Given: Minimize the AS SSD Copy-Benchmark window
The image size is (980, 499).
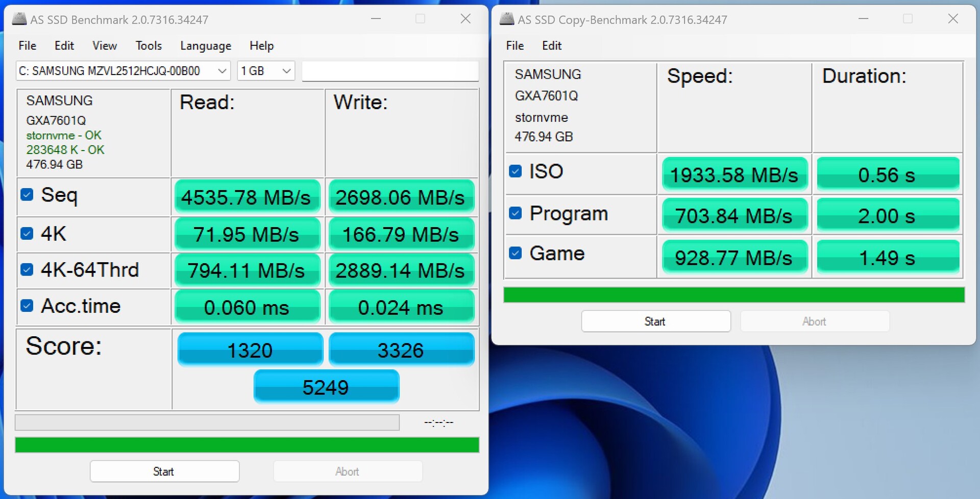Looking at the screenshot, I should click(x=863, y=19).
